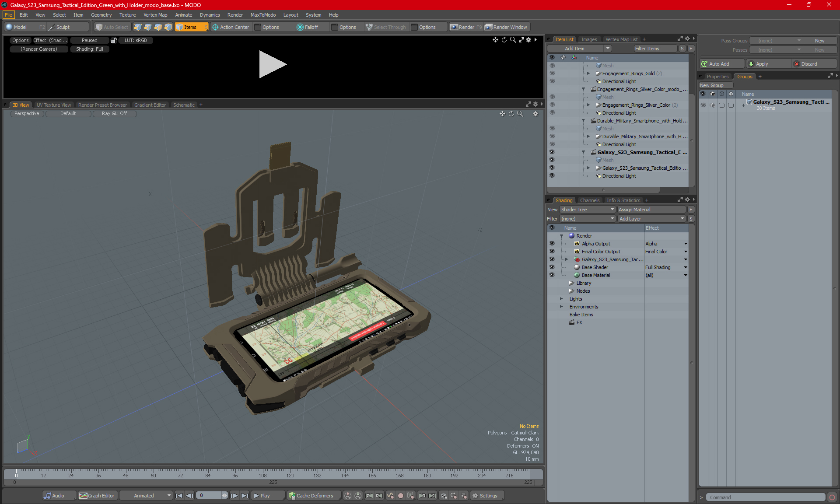Image resolution: width=840 pixels, height=504 pixels.
Task: Switch to Schematic tab
Action: tap(184, 105)
